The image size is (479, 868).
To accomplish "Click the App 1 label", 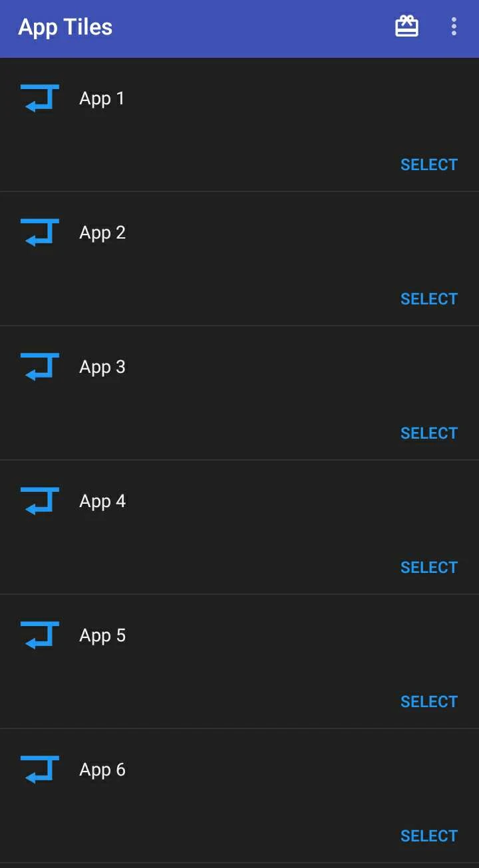I will point(102,98).
